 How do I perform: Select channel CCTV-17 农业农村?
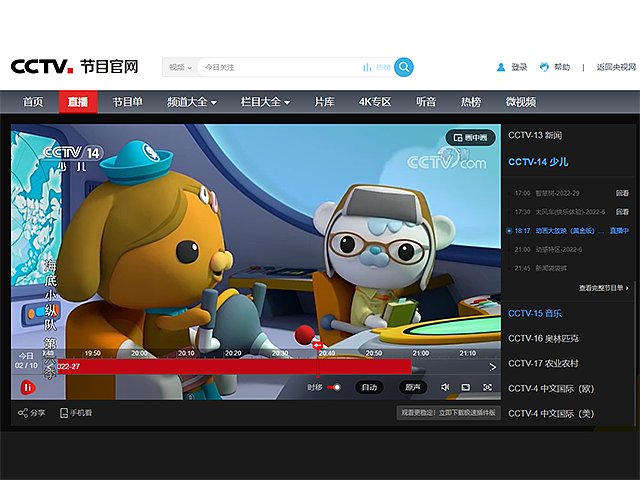coord(543,363)
